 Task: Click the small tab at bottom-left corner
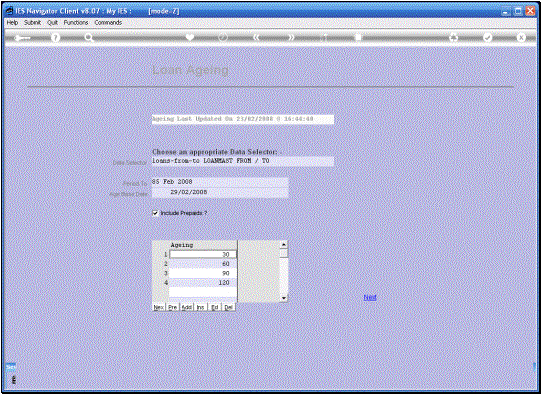(10, 367)
